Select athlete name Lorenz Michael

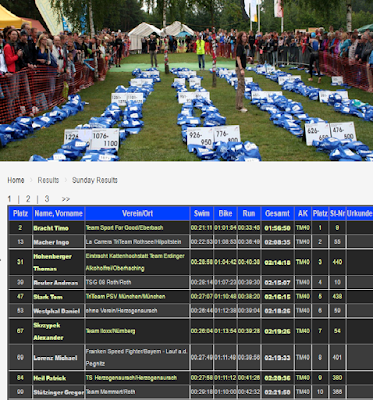[55, 358]
